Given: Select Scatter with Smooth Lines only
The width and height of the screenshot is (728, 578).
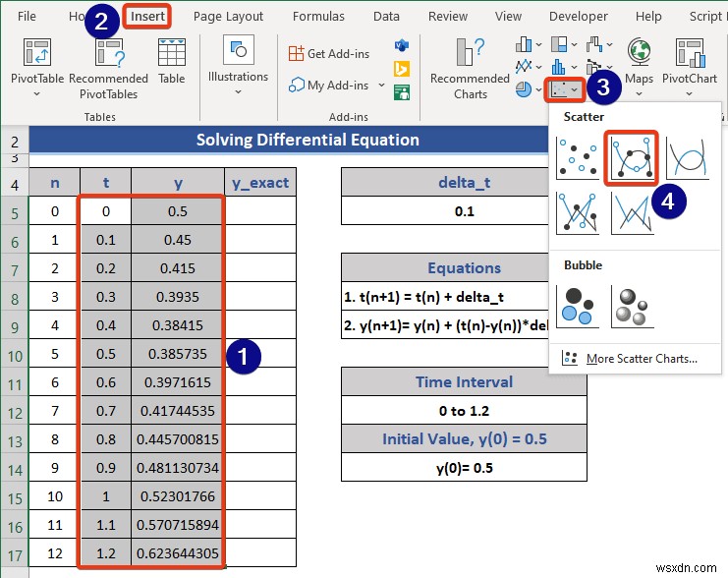Looking at the screenshot, I should tap(688, 158).
